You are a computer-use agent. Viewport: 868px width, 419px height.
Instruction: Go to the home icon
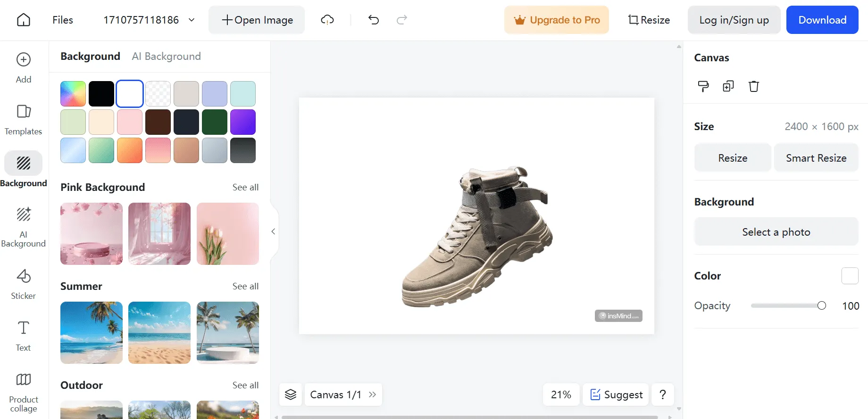click(24, 20)
